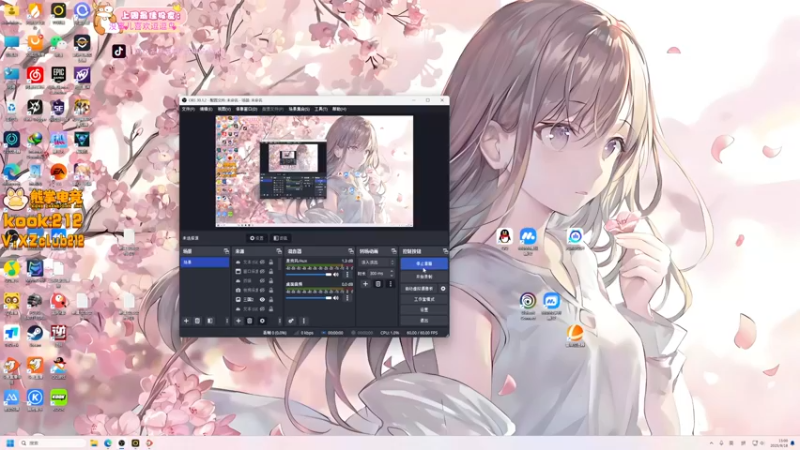Viewport: 800px width, 450px height.
Task: Open the transition type dropdown
Action: click(377, 262)
